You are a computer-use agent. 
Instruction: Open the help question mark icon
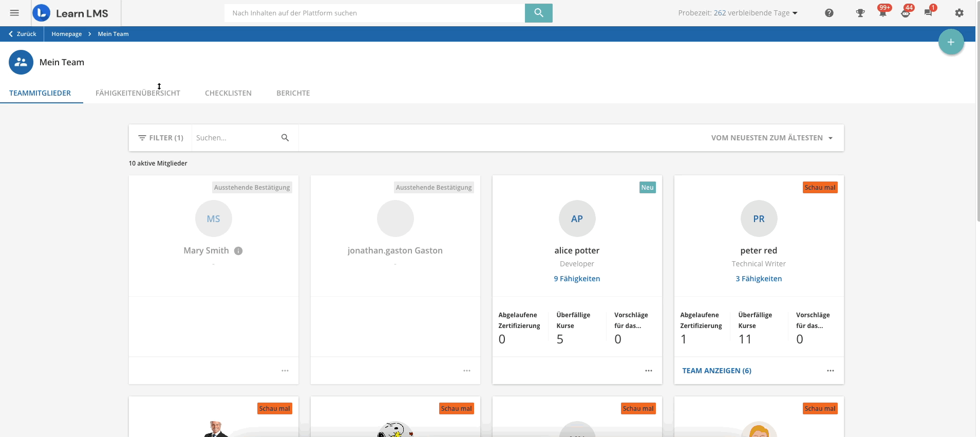coord(829,13)
